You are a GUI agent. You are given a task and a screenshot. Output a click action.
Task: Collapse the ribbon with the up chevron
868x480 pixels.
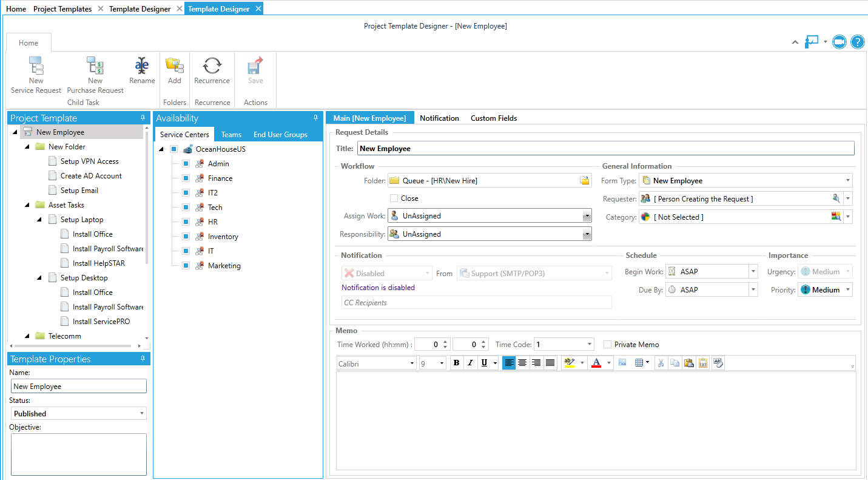point(795,42)
